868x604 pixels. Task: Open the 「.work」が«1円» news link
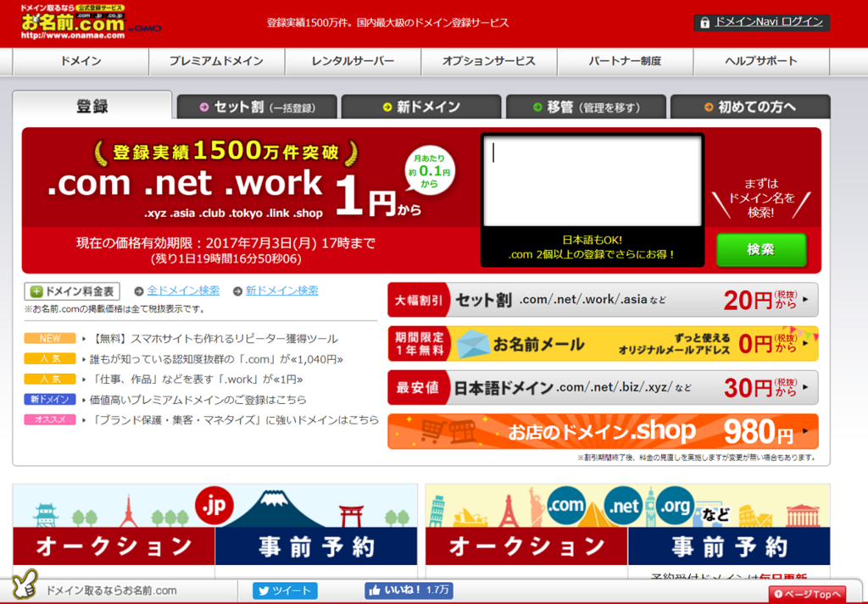197,380
